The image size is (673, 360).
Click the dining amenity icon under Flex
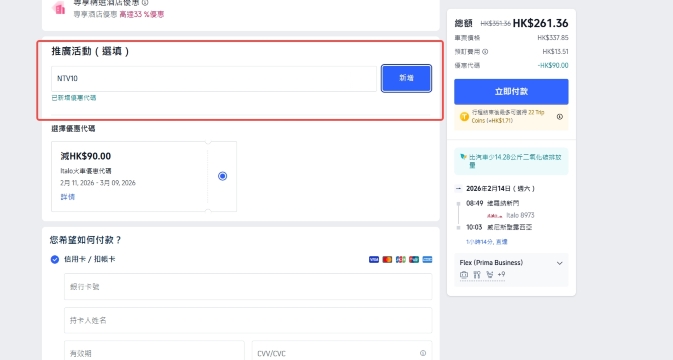477,275
